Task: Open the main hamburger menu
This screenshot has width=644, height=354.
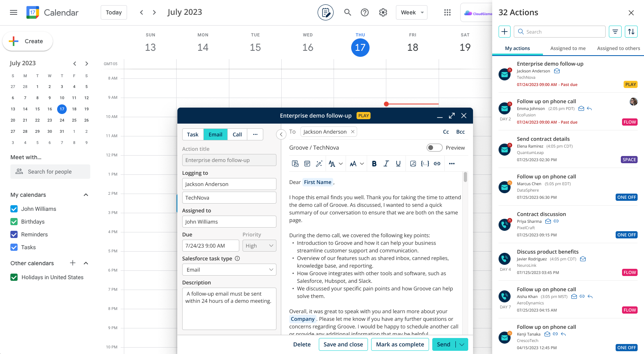Action: click(14, 12)
